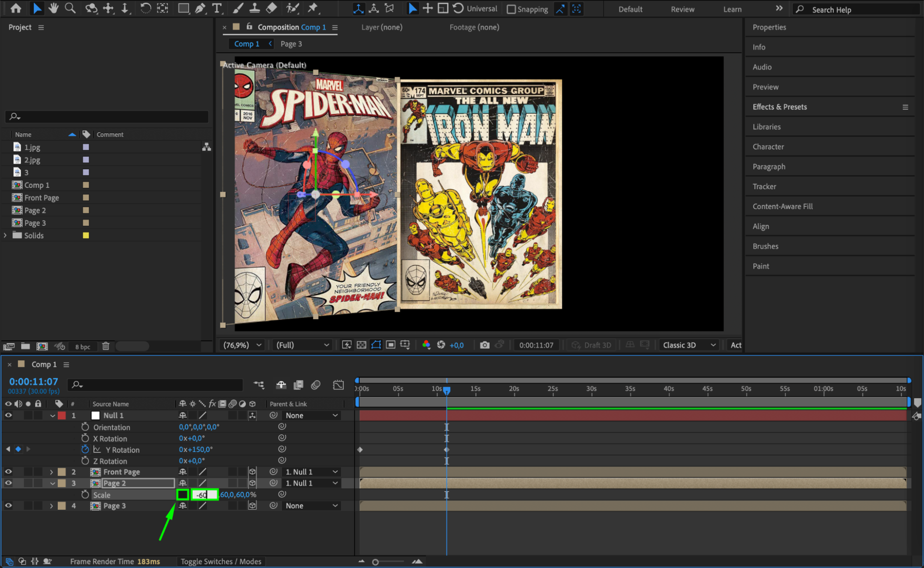This screenshot has width=924, height=568.
Task: Select the Zoom magnifier tool
Action: 70,8
